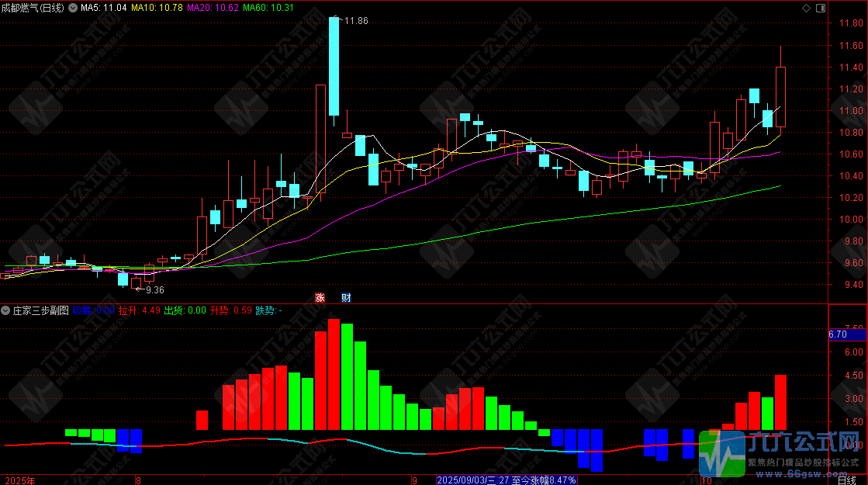Click the red 涨 event marker

point(319,298)
